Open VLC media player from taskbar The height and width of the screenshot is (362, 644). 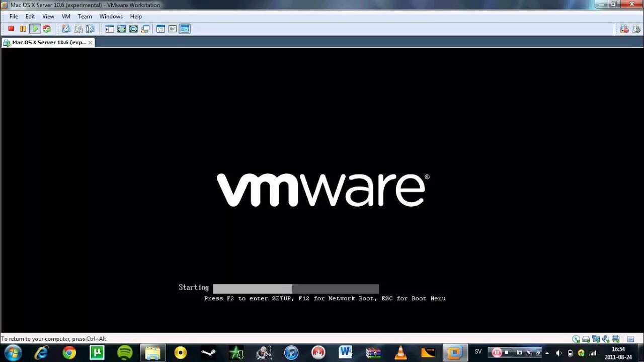click(x=401, y=353)
